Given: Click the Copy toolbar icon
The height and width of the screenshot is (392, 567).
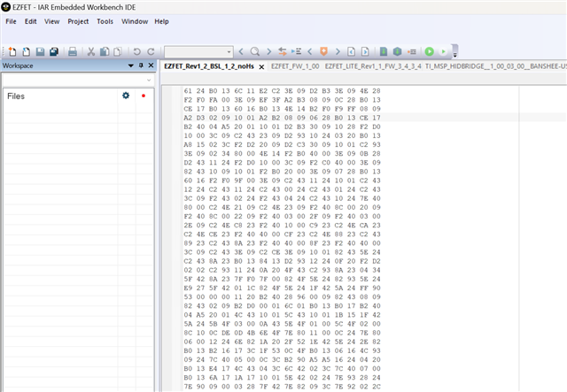Looking at the screenshot, I should (105, 51).
